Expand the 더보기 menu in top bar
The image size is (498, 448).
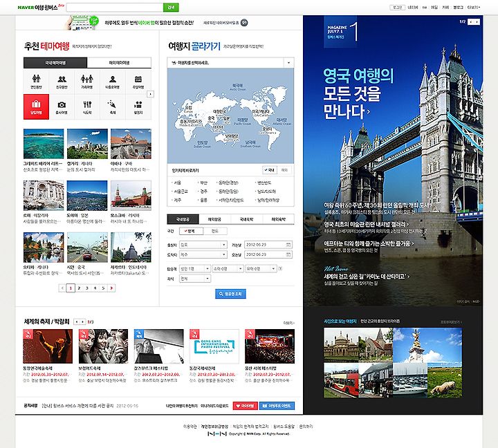tap(474, 7)
